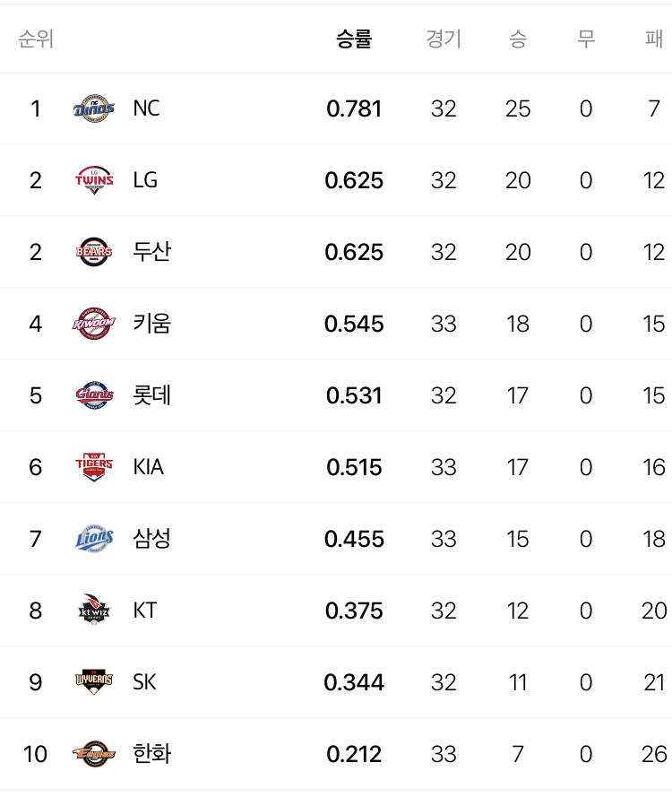This screenshot has height=806, width=672.
Task: Click NC's 0.781 winning percentage
Action: pyautogui.click(x=354, y=108)
